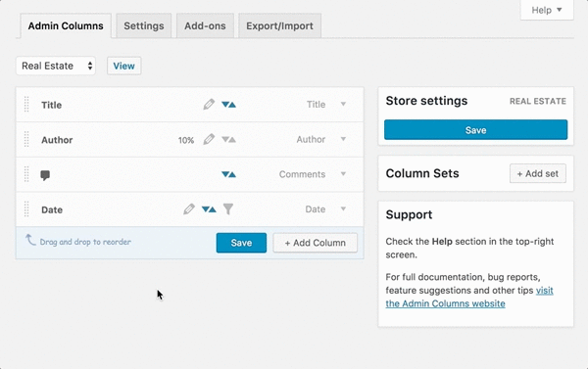
Task: Click the View button
Action: (124, 66)
